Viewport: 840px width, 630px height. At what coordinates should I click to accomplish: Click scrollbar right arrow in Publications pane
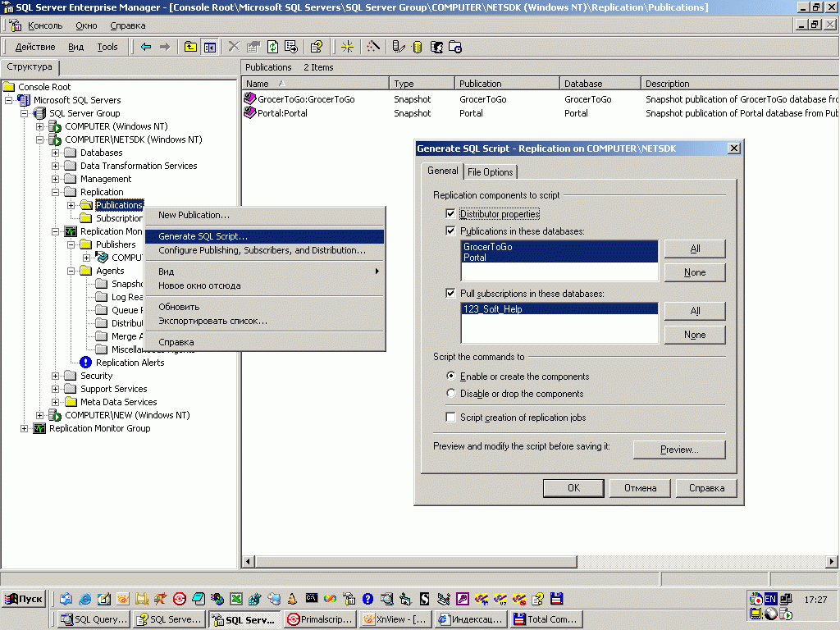point(831,561)
